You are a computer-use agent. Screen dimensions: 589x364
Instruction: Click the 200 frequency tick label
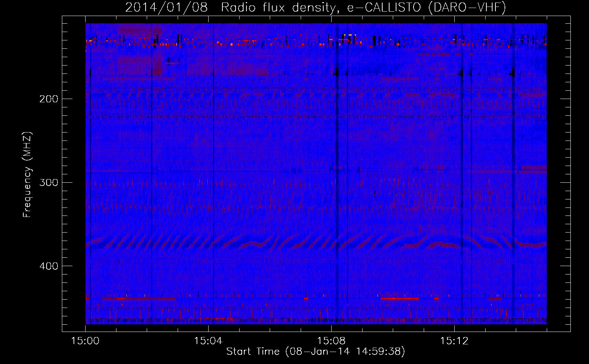pyautogui.click(x=49, y=99)
